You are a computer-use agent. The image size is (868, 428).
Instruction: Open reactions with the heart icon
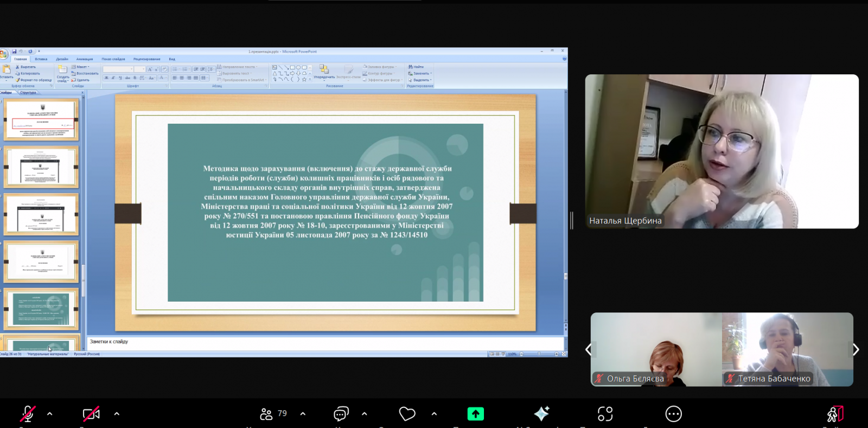tap(407, 414)
